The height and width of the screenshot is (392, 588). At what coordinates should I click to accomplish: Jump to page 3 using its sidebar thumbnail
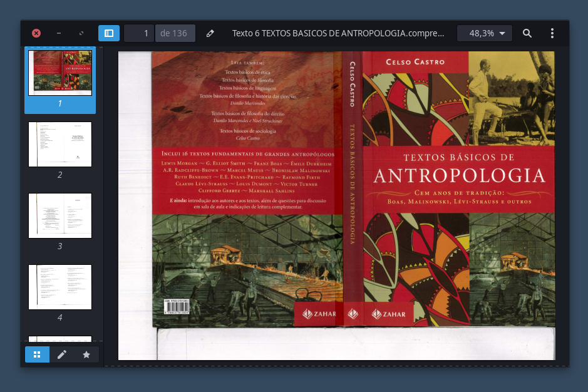tap(59, 215)
